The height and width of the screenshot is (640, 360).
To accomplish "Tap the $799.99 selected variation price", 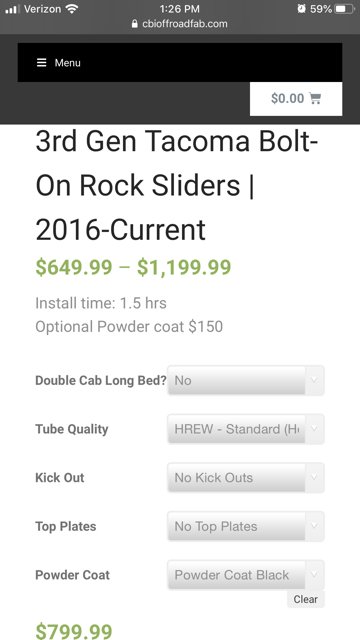I will (x=73, y=631).
